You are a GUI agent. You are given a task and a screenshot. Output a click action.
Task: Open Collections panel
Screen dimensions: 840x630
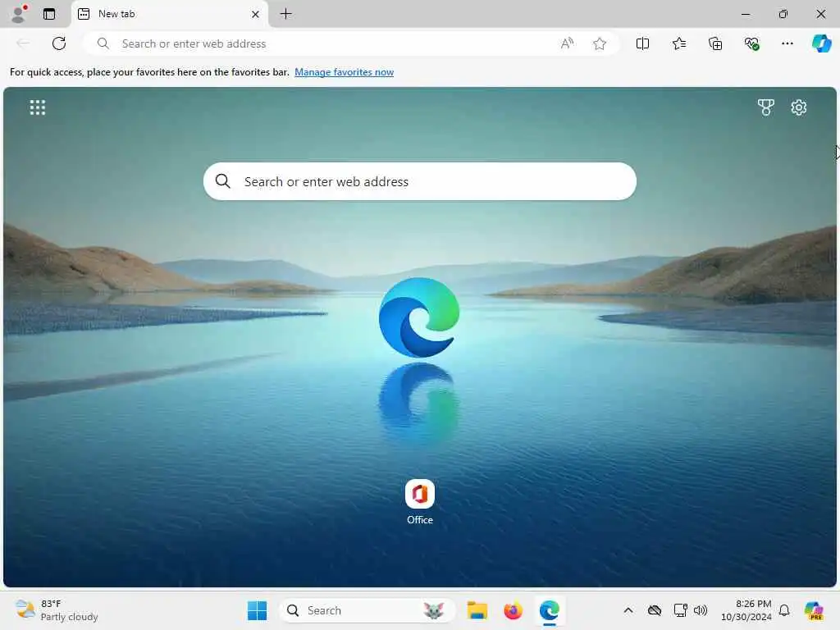coord(715,43)
